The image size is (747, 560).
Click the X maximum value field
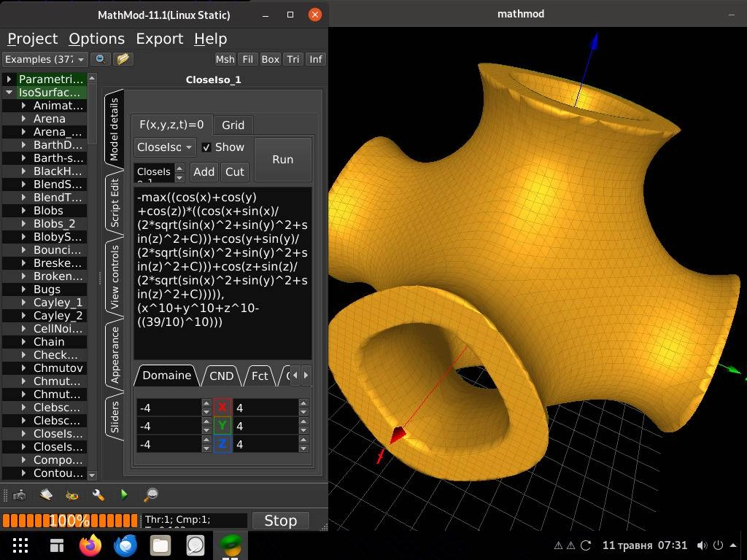click(x=266, y=408)
